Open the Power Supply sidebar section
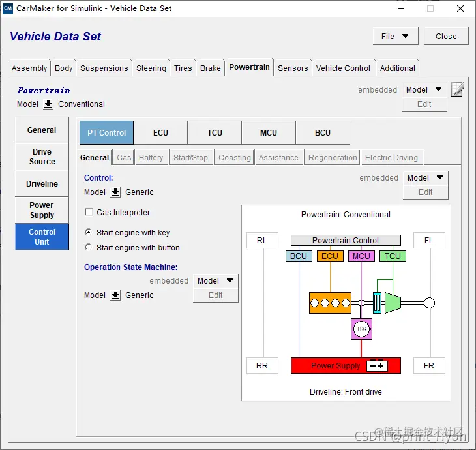The image size is (476, 450). point(42,210)
